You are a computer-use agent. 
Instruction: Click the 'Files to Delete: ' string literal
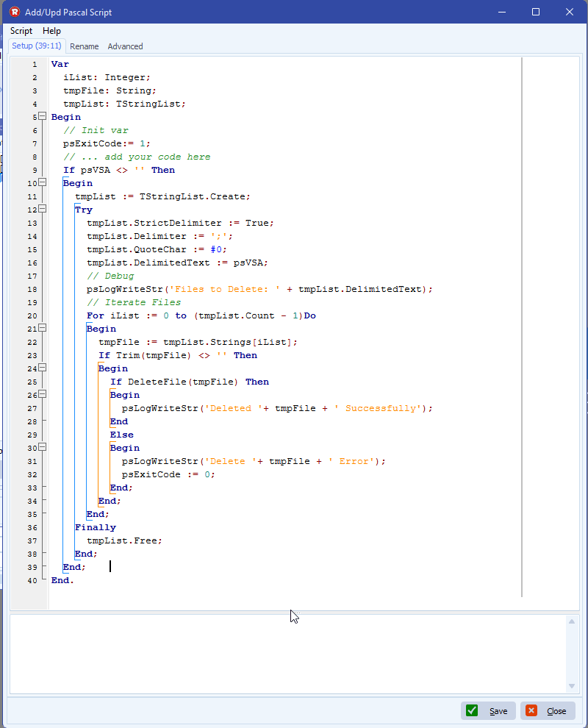pyautogui.click(x=225, y=289)
